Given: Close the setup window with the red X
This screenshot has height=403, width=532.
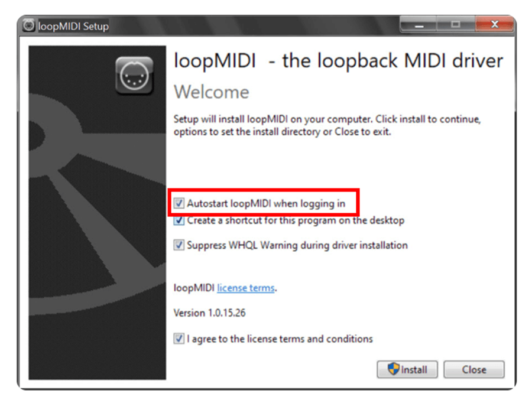Looking at the screenshot, I should coord(495,24).
